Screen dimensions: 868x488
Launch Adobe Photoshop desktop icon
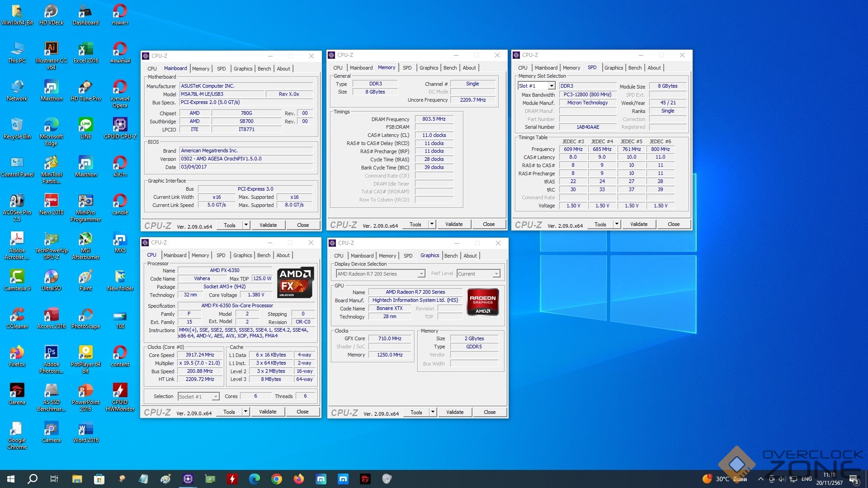(51, 360)
